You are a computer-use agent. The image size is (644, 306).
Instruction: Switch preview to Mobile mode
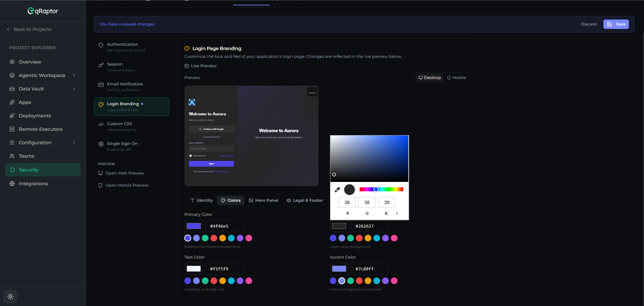coord(457,78)
